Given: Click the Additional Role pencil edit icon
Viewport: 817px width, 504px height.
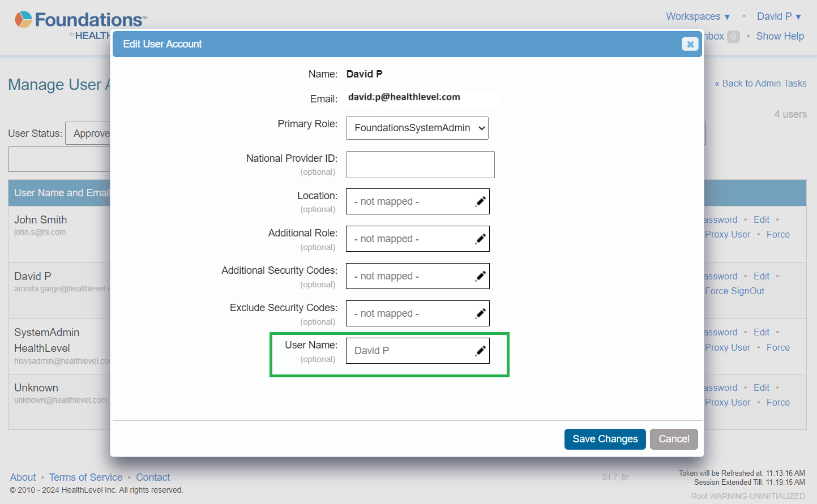Looking at the screenshot, I should [x=480, y=239].
